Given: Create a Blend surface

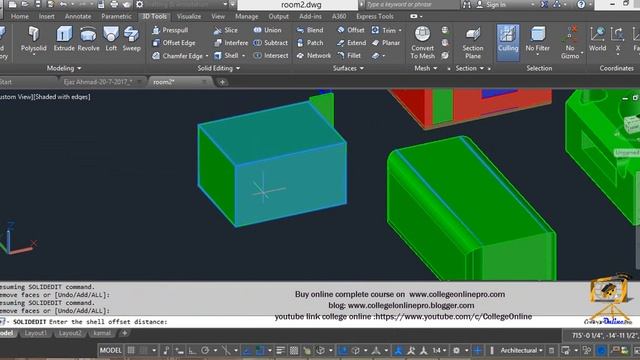Looking at the screenshot, I should tap(310, 30).
